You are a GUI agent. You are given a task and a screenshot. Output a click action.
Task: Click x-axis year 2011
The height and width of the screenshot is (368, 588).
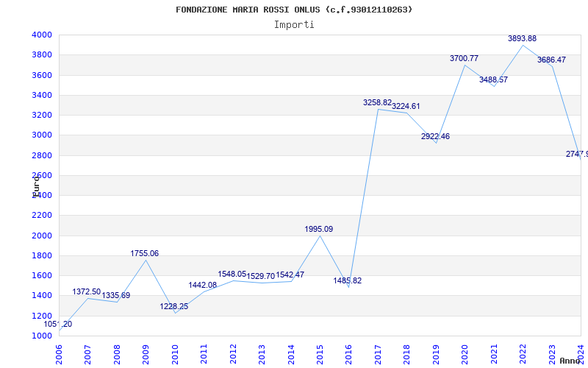tap(204, 355)
